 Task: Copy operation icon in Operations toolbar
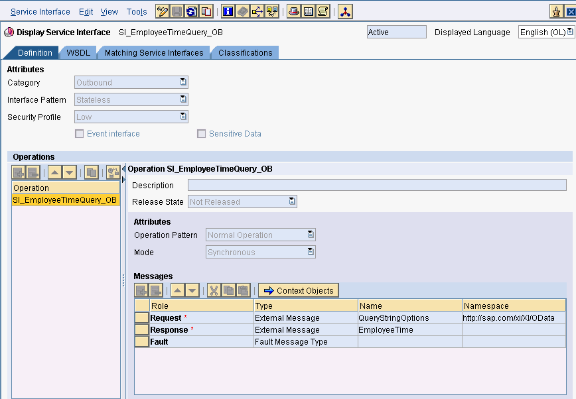pos(91,172)
